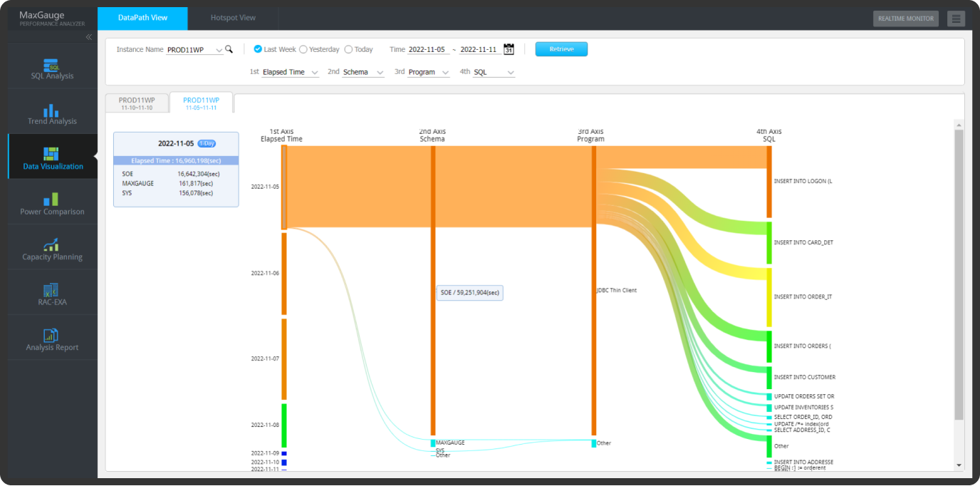This screenshot has width=980, height=486.
Task: Expand the 4th axis SQL dropdown
Action: click(511, 73)
